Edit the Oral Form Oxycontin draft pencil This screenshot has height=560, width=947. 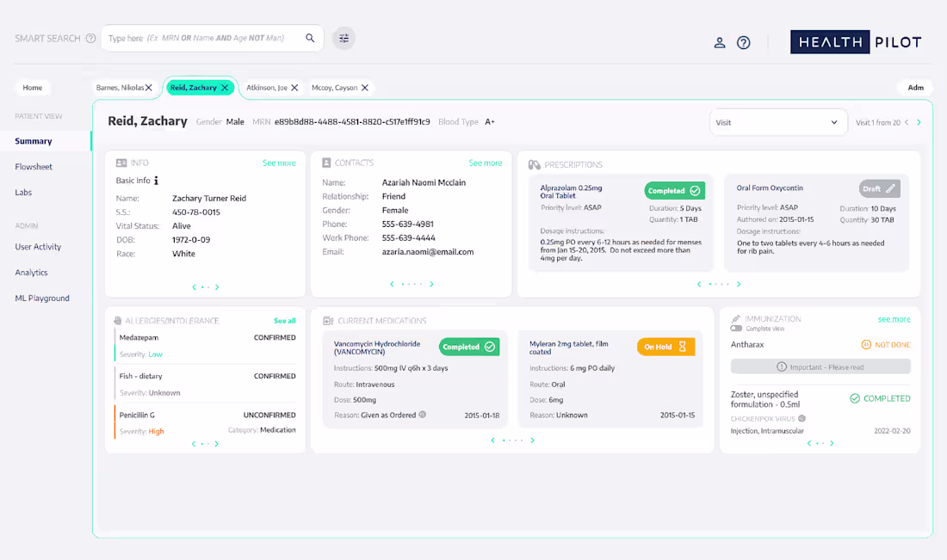click(889, 189)
